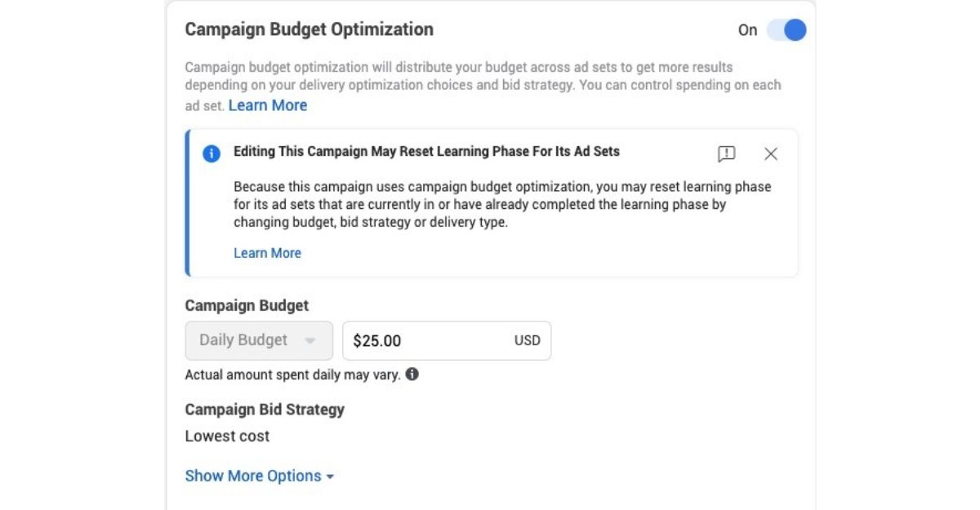This screenshot has width=980, height=510.
Task: Click the USD currency label in budget field
Action: click(527, 340)
